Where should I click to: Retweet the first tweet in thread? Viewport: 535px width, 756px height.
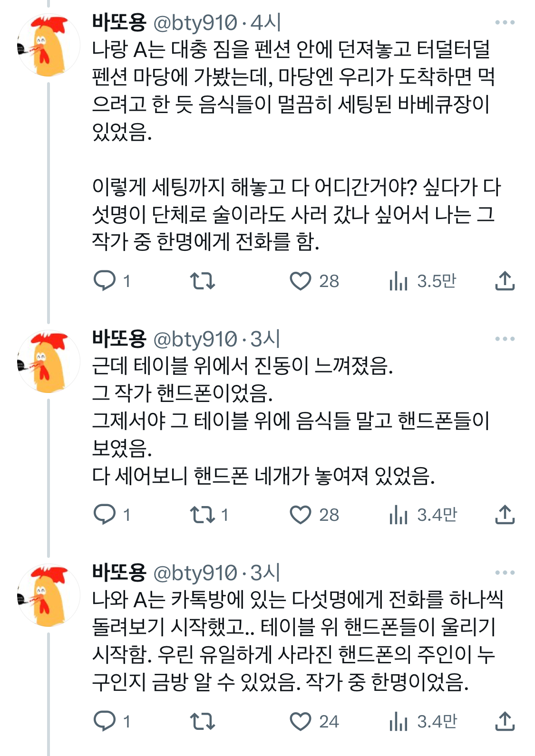pos(203,280)
